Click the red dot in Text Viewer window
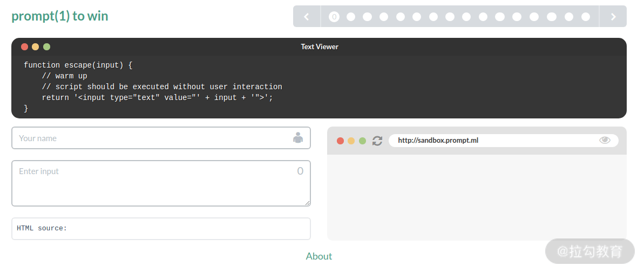Screen dimensions: 644x272 (x=24, y=47)
